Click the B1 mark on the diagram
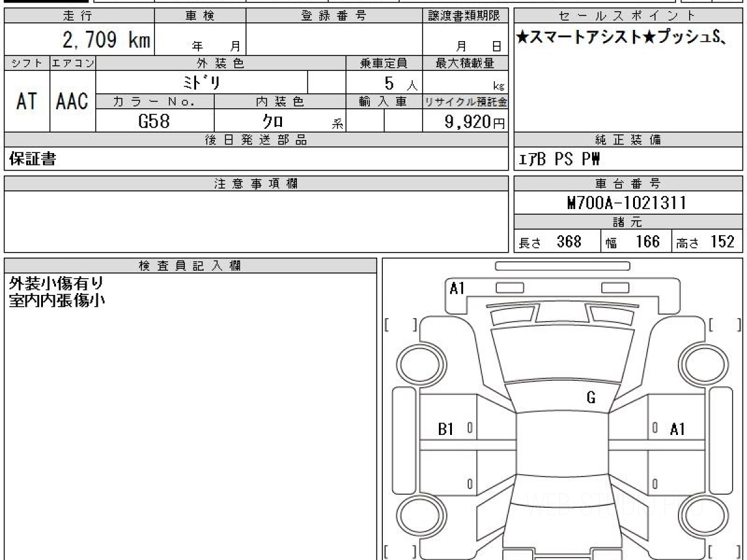This screenshot has width=747, height=560. (x=446, y=429)
